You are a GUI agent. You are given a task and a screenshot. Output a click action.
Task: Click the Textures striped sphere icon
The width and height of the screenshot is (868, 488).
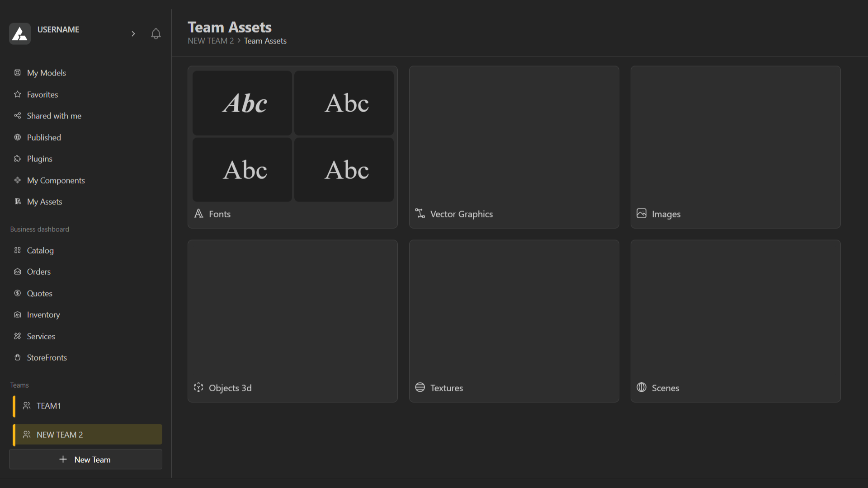click(x=420, y=388)
